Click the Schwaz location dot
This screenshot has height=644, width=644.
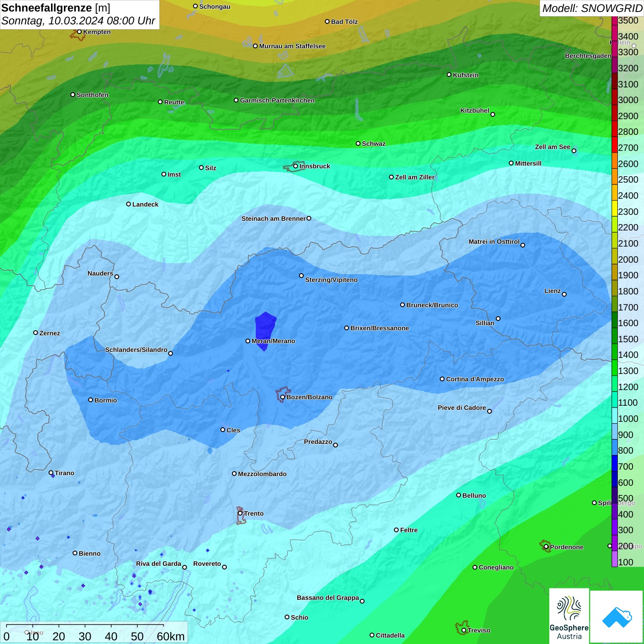pos(358,143)
